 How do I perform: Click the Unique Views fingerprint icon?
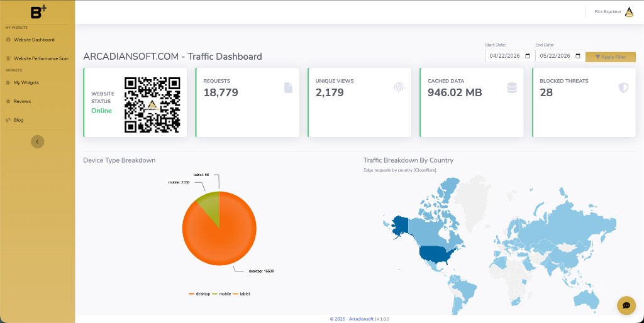click(x=399, y=87)
